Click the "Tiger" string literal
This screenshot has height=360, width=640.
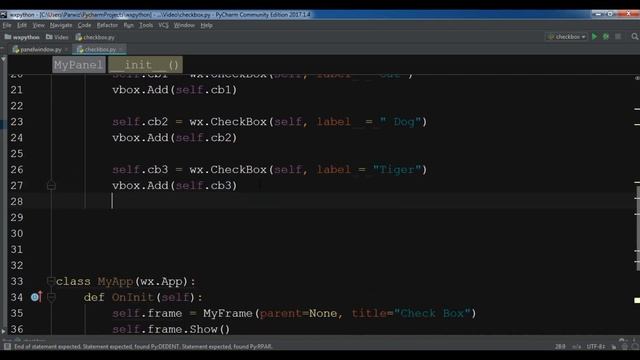tap(397, 169)
